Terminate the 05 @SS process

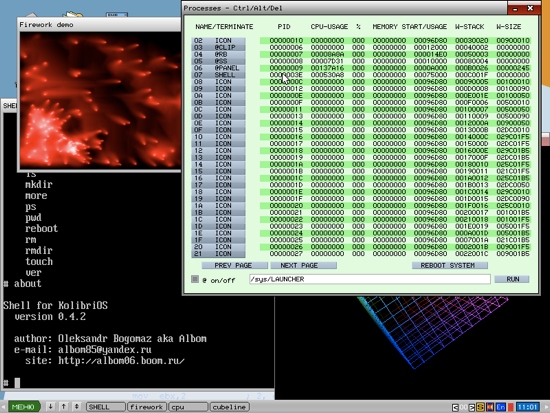click(218, 61)
